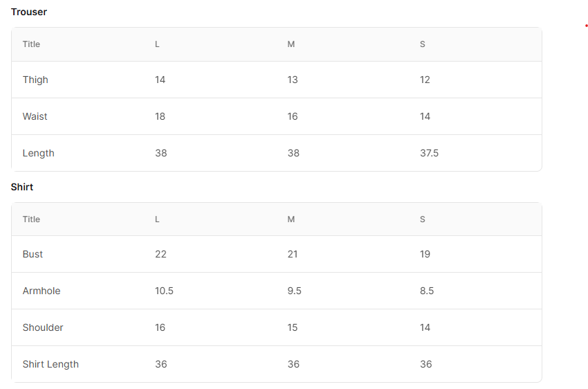Click the Trouser Waist row label
This screenshot has height=389, width=588.
click(x=35, y=116)
